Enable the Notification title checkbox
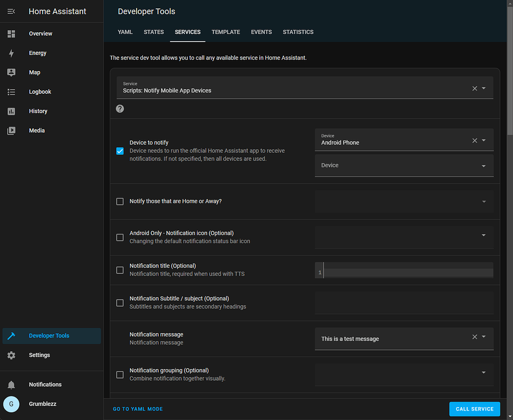 (x=120, y=270)
